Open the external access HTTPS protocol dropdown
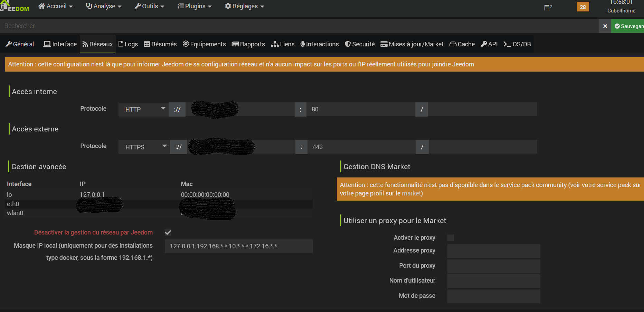Image resolution: width=644 pixels, height=312 pixels. [x=144, y=147]
